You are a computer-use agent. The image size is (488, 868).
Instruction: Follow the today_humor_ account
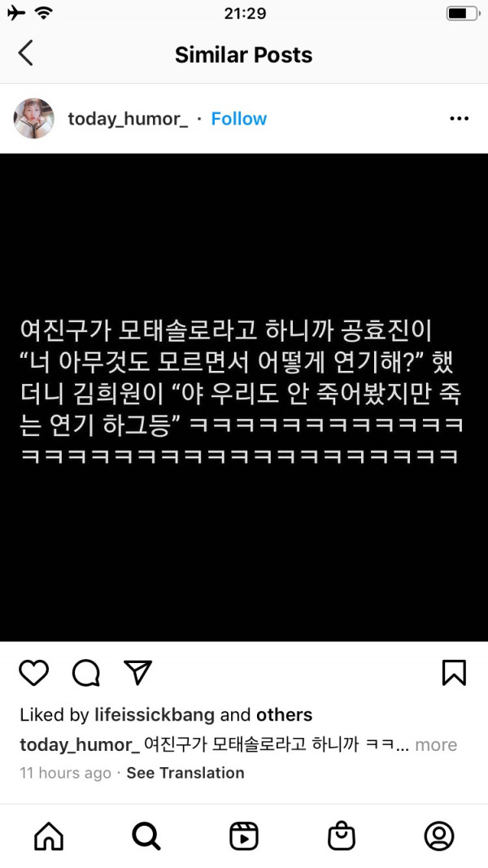tap(239, 119)
